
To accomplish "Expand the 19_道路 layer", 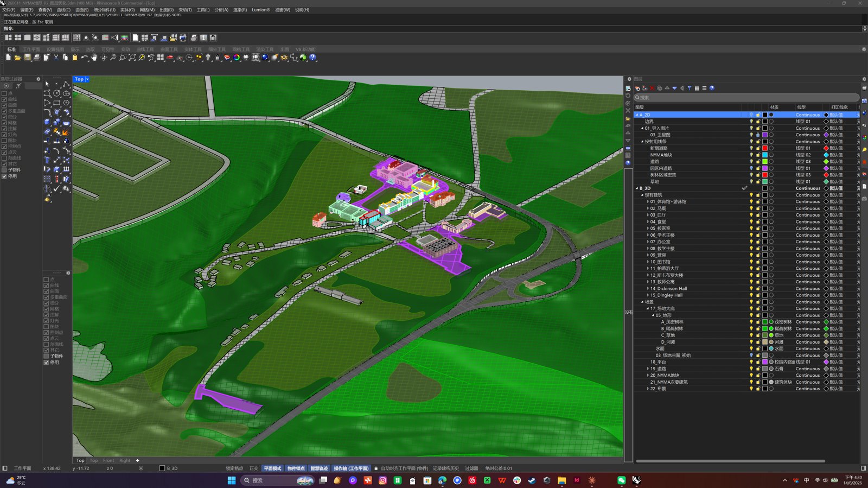I will (648, 369).
